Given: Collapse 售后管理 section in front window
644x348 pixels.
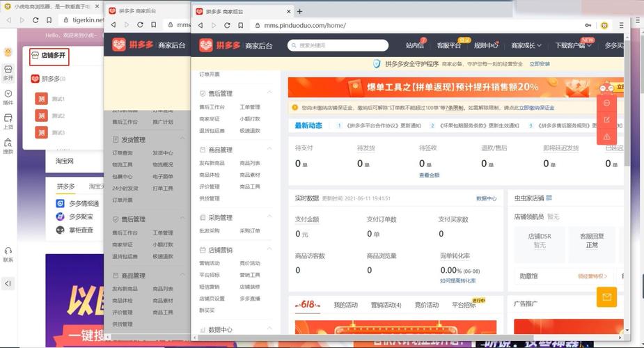Looking at the screenshot, I should (x=269, y=93).
